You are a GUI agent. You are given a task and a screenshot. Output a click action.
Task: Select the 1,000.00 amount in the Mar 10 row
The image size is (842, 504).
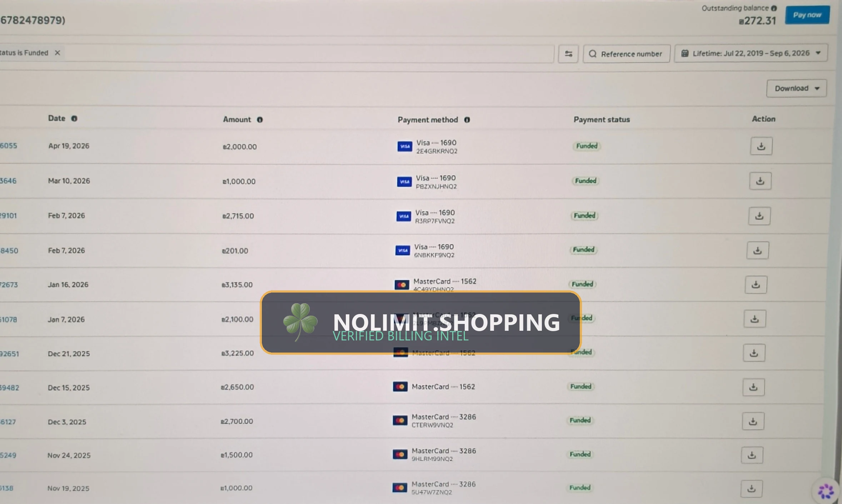coord(239,181)
